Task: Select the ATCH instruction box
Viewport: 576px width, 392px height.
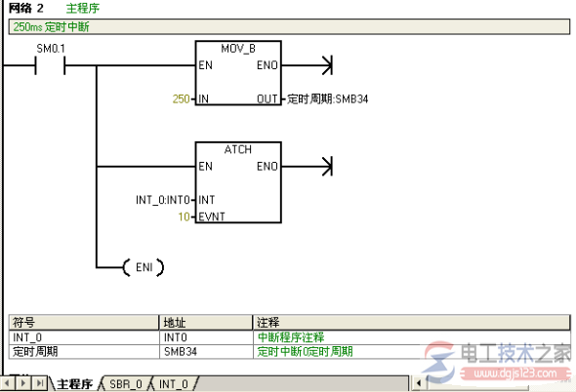Action: (238, 182)
